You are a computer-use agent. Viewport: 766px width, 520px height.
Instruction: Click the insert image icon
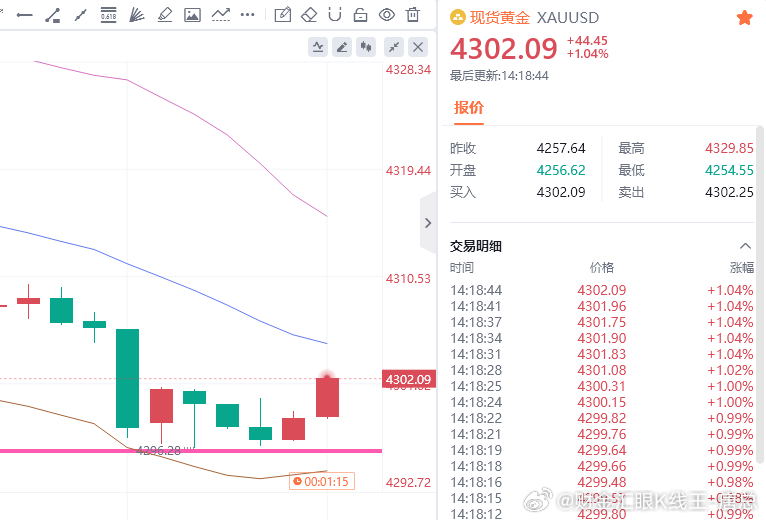click(192, 15)
